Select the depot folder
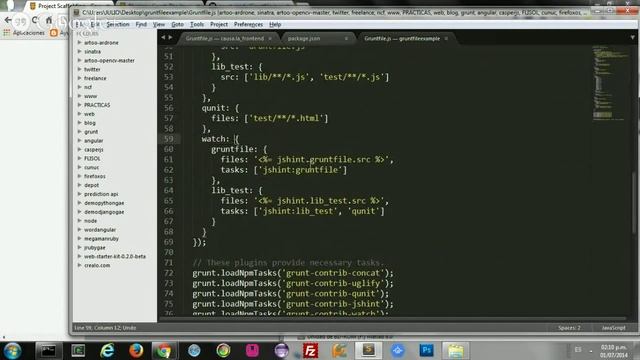This screenshot has height=360, width=640. [x=91, y=185]
